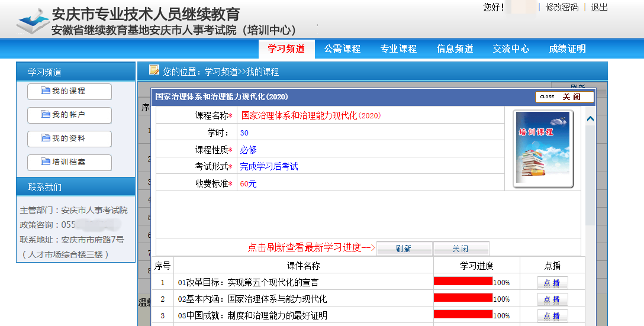Close the course dialog with CLOSE 关闭
644x326 pixels.
pyautogui.click(x=564, y=97)
